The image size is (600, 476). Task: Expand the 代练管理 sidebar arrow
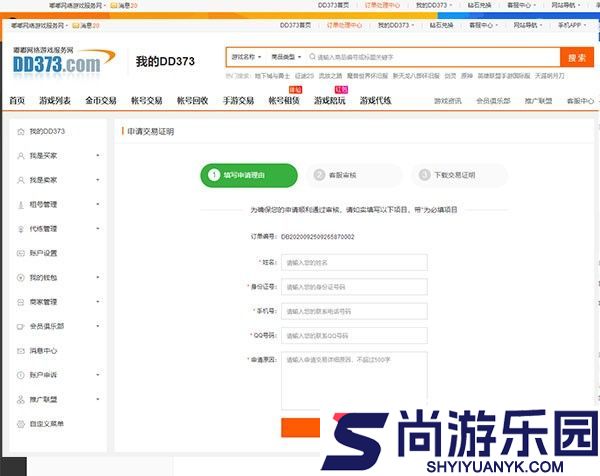click(98, 228)
